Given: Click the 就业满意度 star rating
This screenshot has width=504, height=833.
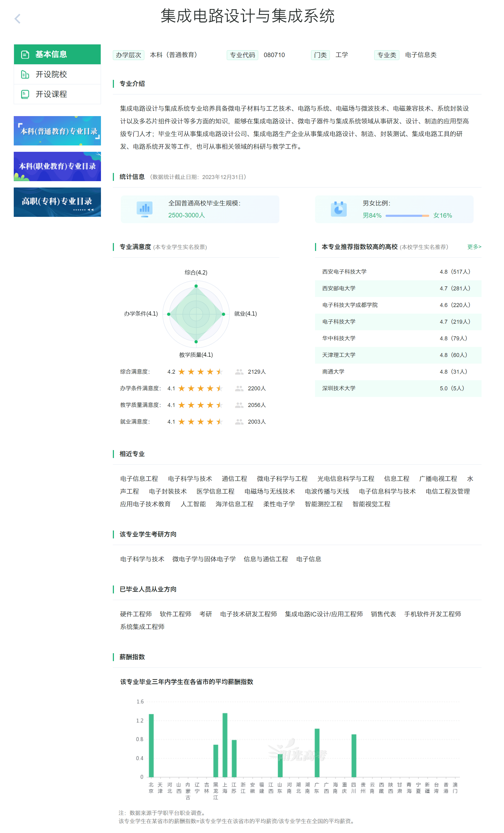Looking at the screenshot, I should tap(201, 422).
